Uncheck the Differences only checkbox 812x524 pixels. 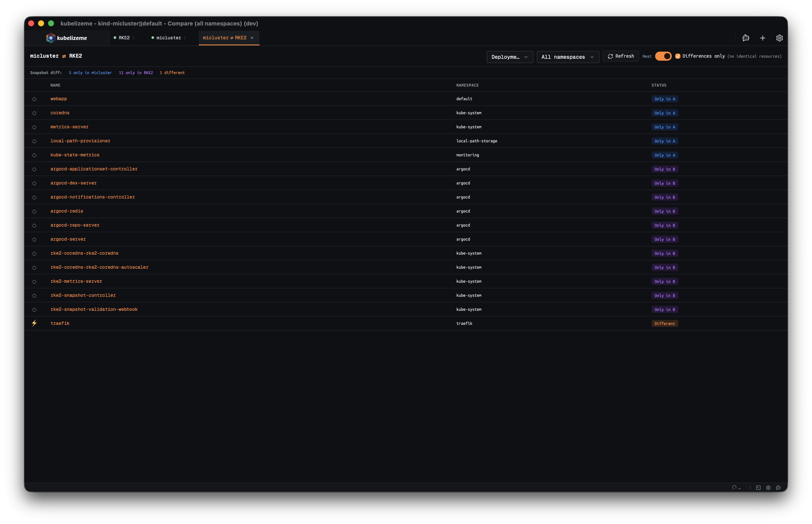pyautogui.click(x=678, y=56)
